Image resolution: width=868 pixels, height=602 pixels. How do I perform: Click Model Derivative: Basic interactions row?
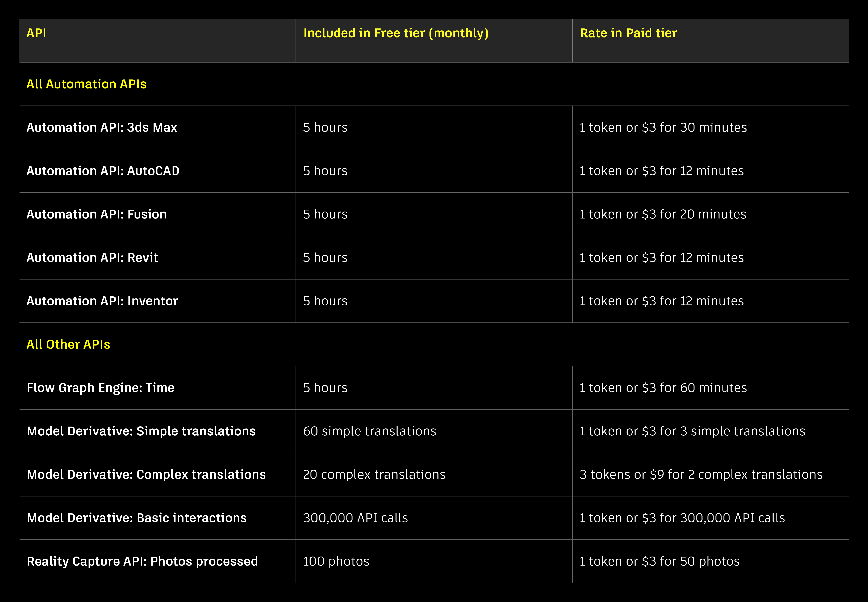pyautogui.click(x=136, y=517)
